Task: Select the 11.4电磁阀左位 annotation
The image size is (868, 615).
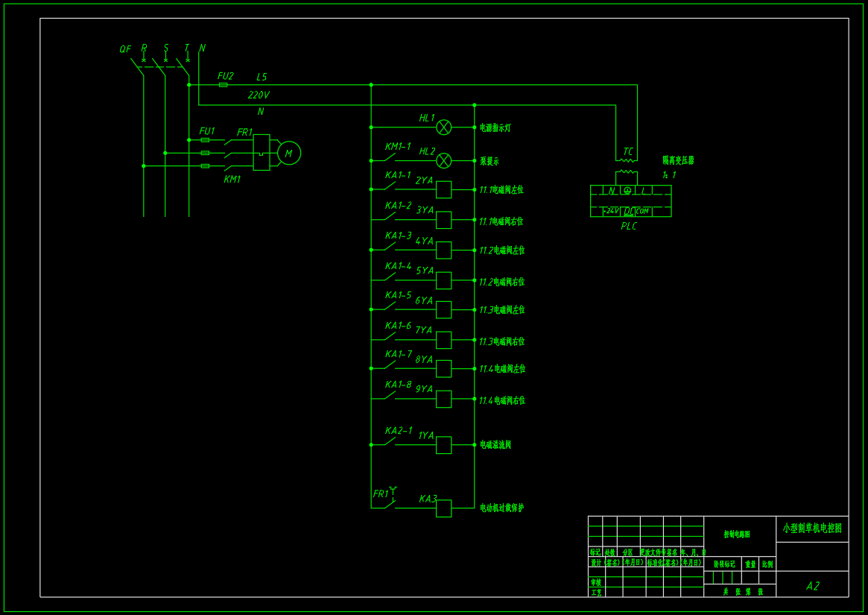Action: click(x=502, y=368)
